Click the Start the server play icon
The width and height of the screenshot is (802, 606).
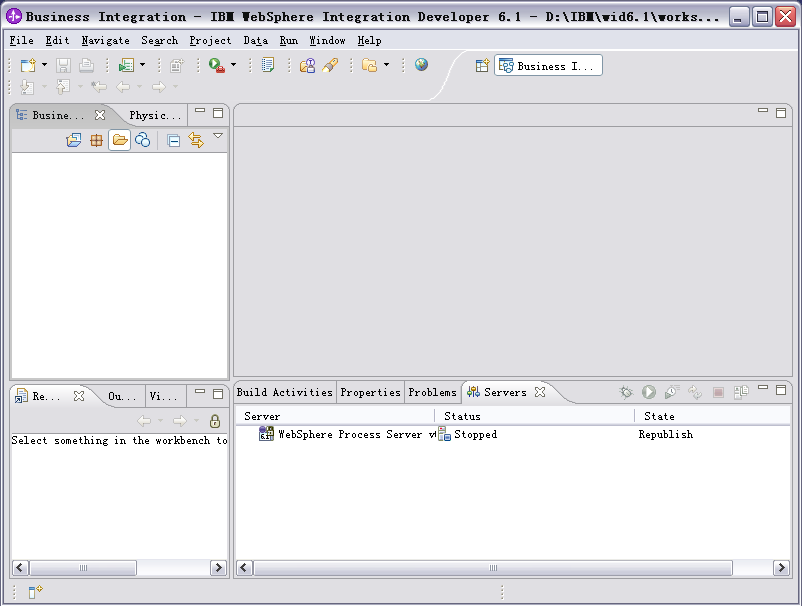pyautogui.click(x=649, y=392)
